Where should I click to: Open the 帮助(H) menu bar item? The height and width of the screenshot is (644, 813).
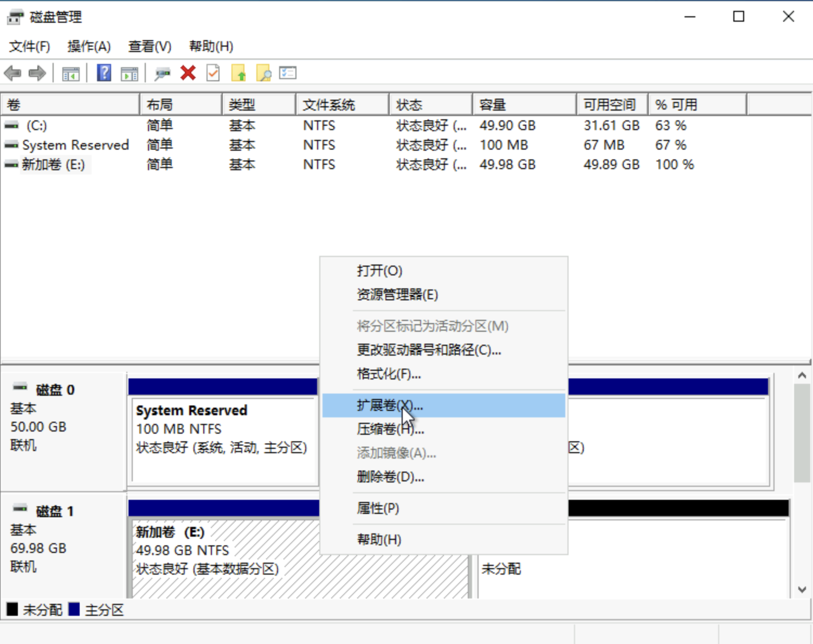(211, 46)
